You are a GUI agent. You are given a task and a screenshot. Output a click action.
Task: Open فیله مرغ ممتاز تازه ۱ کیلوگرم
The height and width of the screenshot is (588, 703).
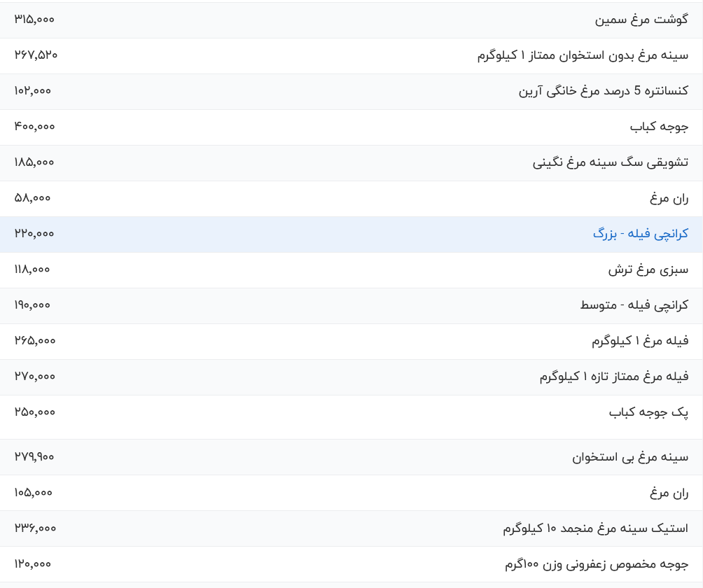coord(614,377)
